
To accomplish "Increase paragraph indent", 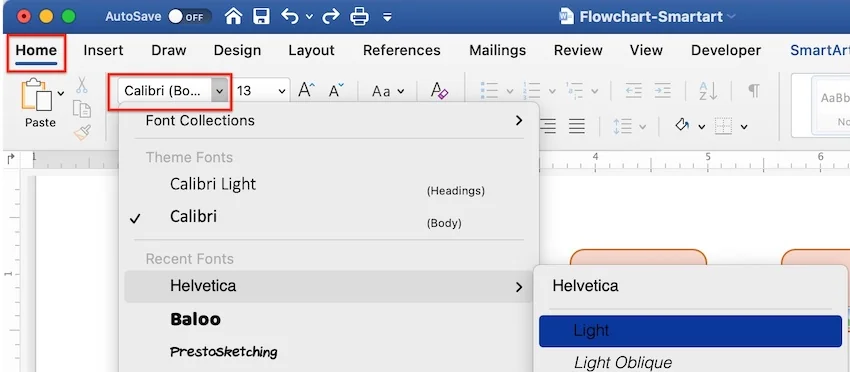I will pos(662,91).
